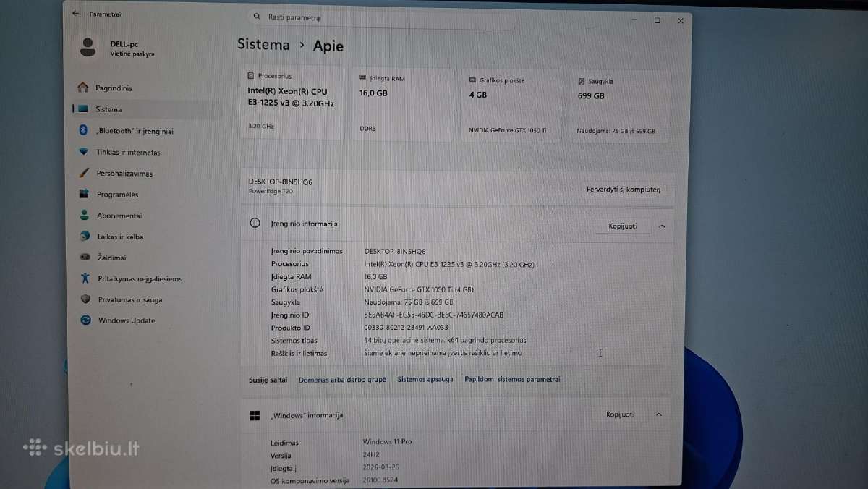This screenshot has width=868, height=489.
Task: Click the Personalizavimas brush icon
Action: [84, 173]
